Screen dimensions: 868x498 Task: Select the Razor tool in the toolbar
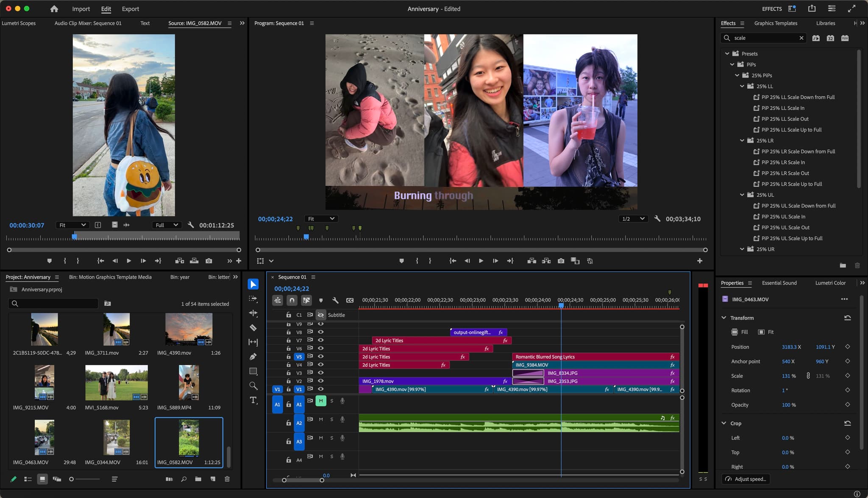pos(253,327)
